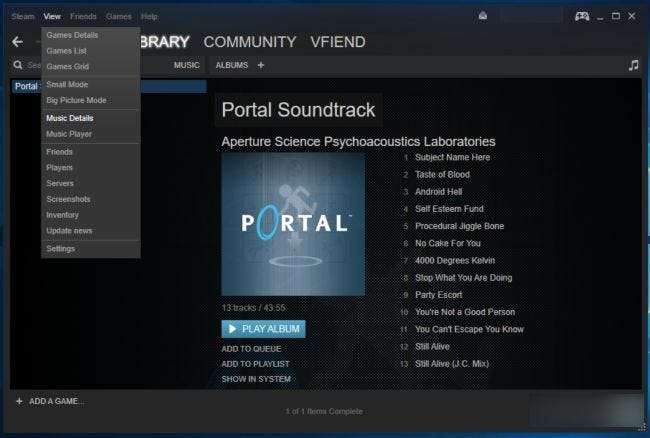The width and height of the screenshot is (650, 438).
Task: Open the LIBRARY tab
Action: coord(165,42)
